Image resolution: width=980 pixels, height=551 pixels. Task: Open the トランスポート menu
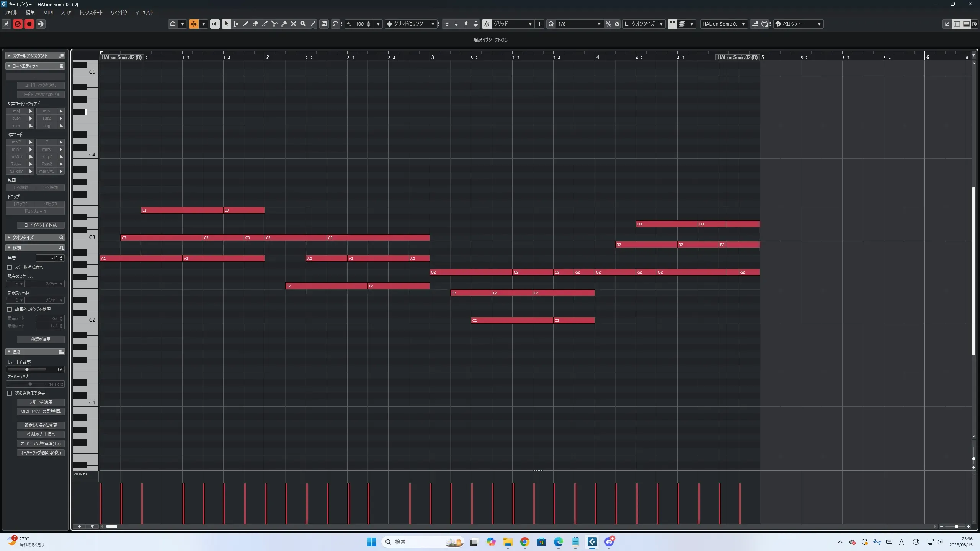point(91,12)
